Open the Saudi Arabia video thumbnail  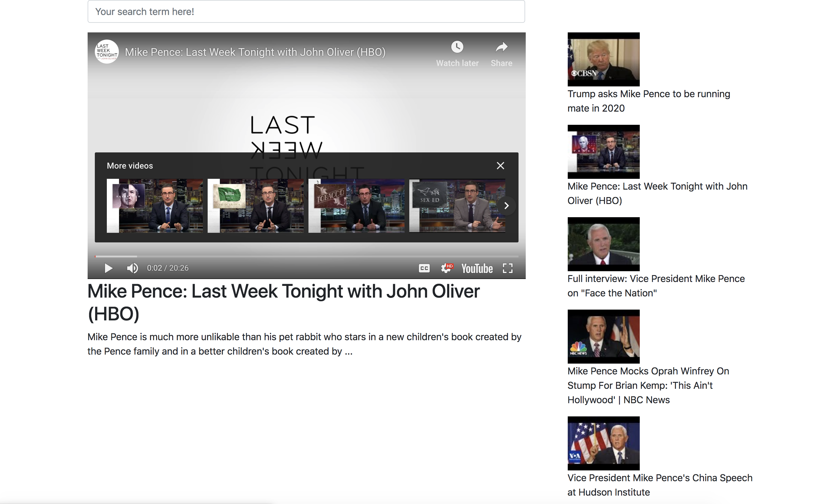point(255,205)
